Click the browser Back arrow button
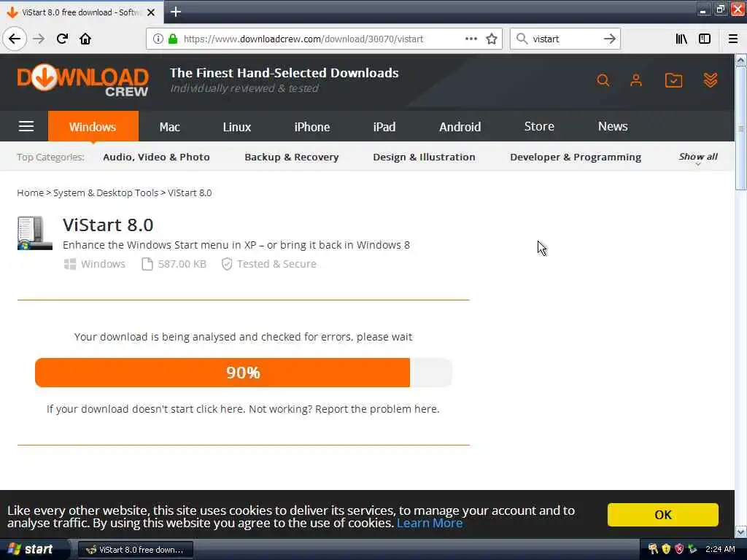747x560 pixels. pos(15,39)
